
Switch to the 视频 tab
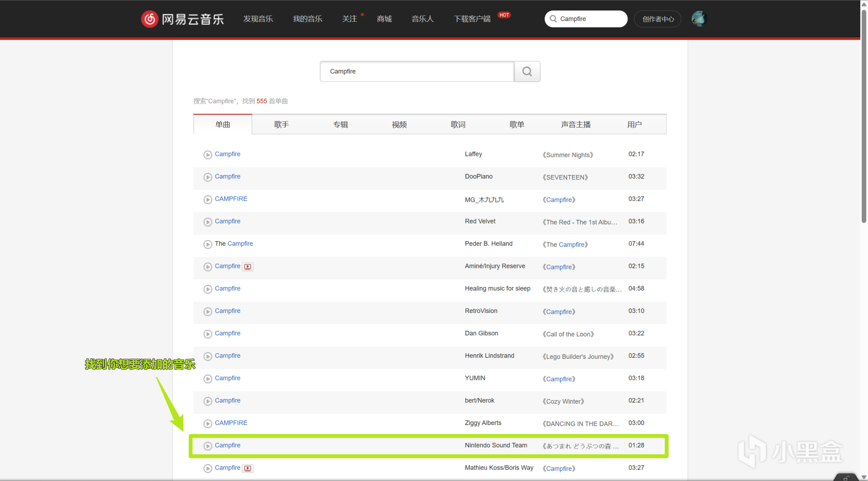[x=399, y=124]
